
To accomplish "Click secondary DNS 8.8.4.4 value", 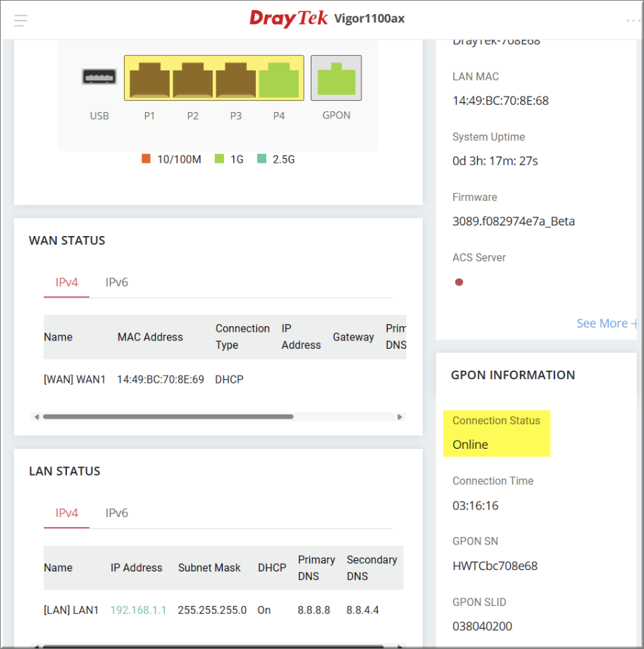I will click(363, 610).
